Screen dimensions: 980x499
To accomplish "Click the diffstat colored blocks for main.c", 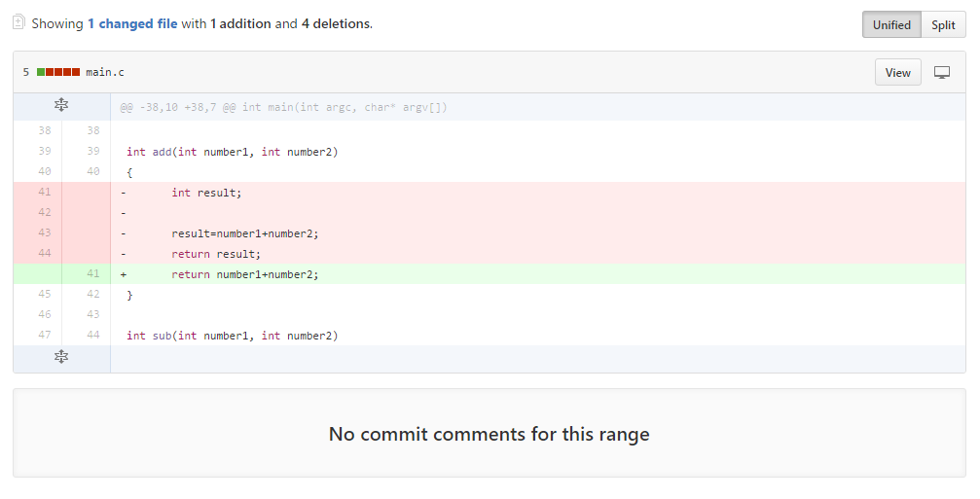I will 58,73.
